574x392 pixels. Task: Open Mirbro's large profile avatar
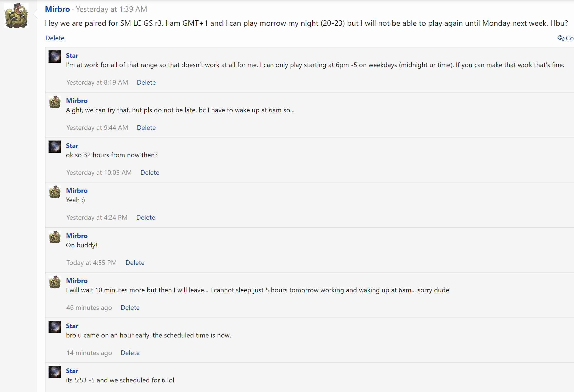pyautogui.click(x=16, y=16)
